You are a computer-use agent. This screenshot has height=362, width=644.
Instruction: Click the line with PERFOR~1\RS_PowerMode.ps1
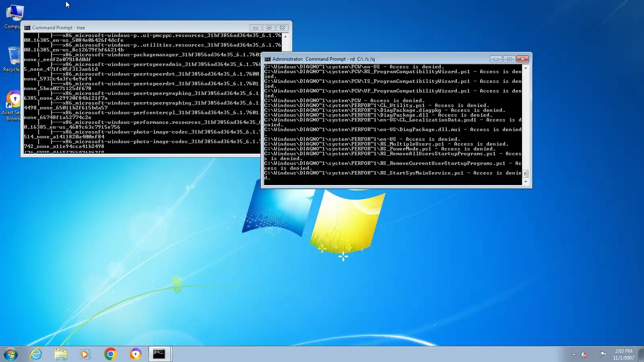(380, 149)
